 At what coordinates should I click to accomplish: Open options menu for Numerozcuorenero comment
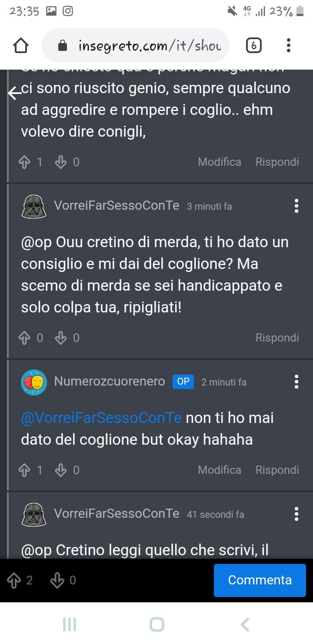point(296,382)
